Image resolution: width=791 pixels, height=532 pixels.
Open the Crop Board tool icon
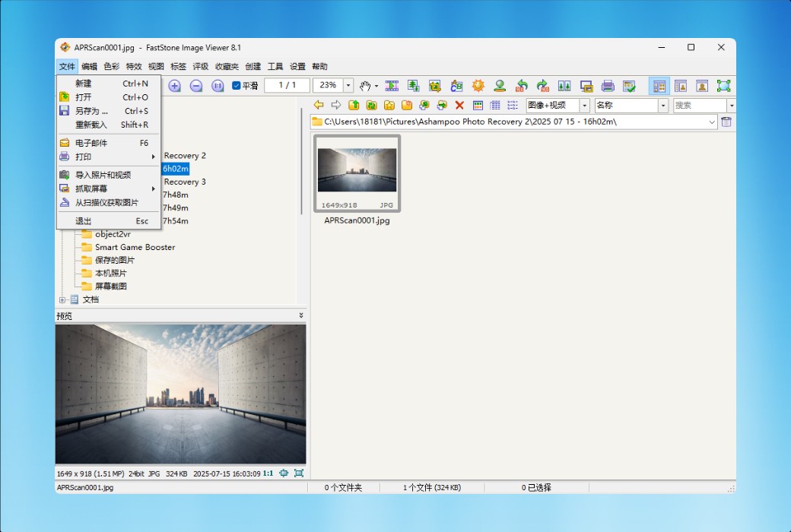click(x=435, y=86)
